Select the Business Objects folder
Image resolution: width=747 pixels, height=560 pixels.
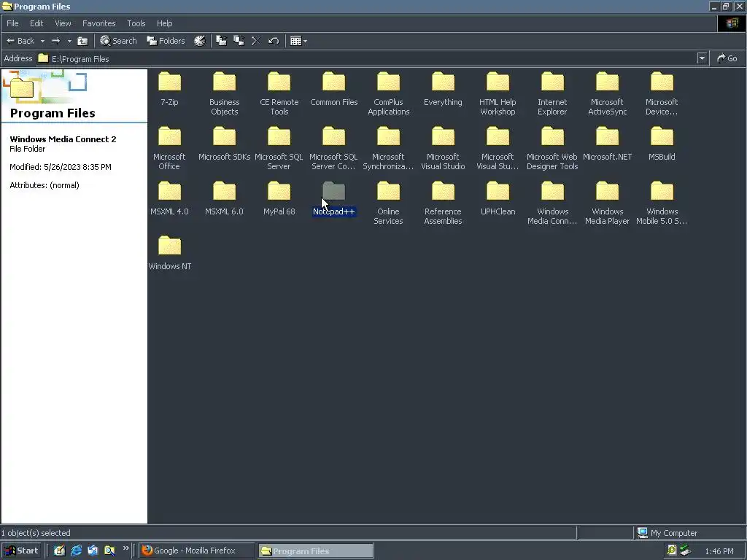pyautogui.click(x=225, y=94)
